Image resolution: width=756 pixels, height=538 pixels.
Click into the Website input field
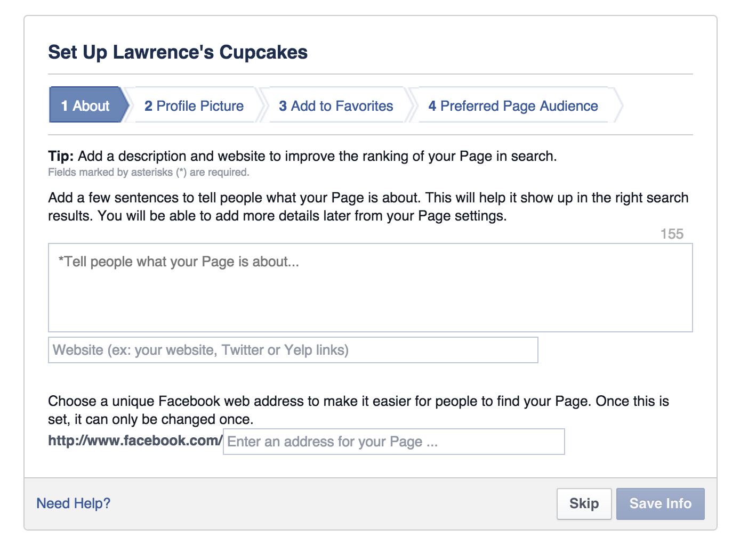coord(293,350)
